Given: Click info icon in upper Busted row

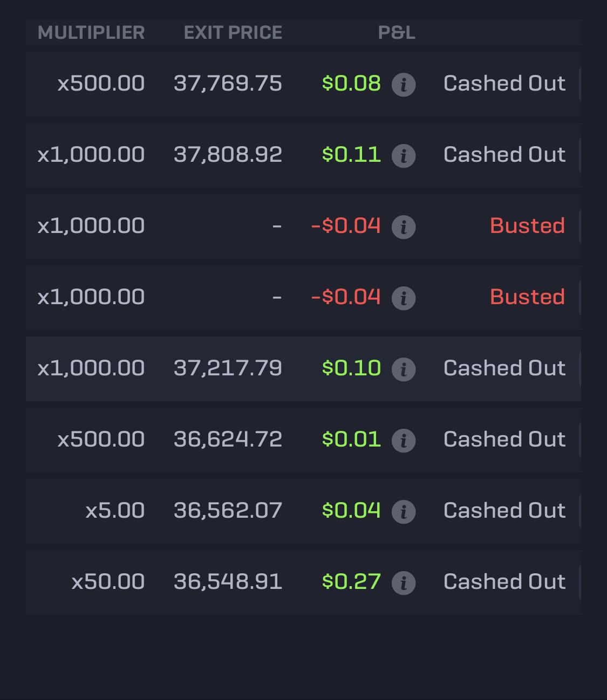Looking at the screenshot, I should (404, 227).
